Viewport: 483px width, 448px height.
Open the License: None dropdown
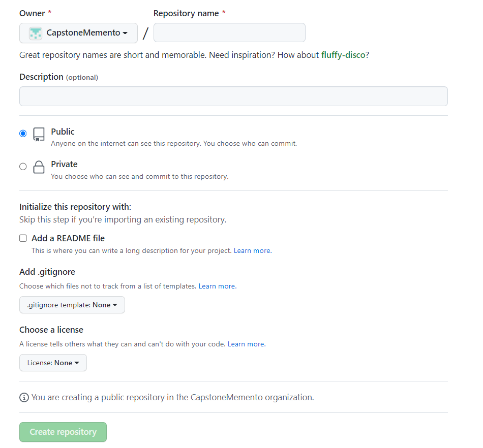[53, 363]
